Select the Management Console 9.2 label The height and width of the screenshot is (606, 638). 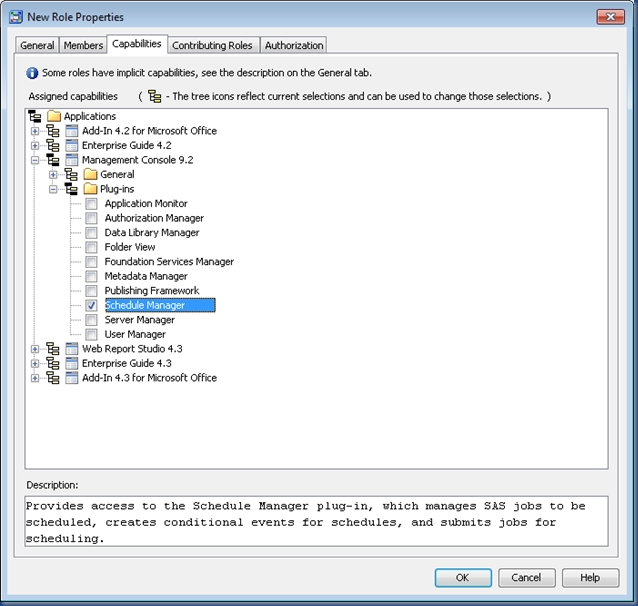(138, 160)
